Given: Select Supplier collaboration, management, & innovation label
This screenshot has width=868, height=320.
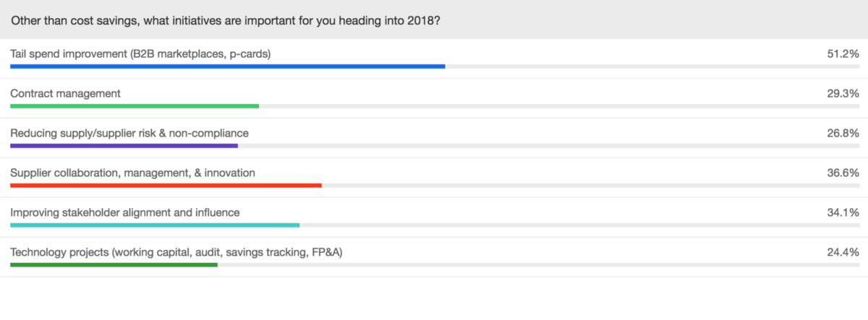Looking at the screenshot, I should pyautogui.click(x=132, y=173).
